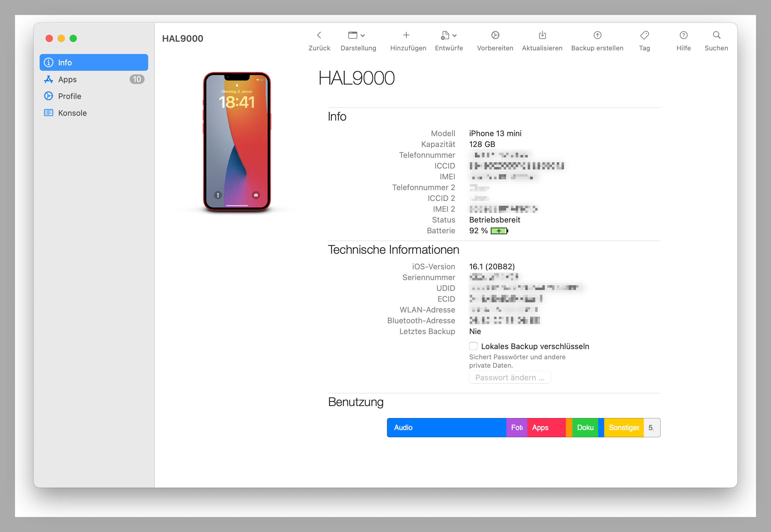Click the Aktualisieren icon
771x532 pixels.
542,40
